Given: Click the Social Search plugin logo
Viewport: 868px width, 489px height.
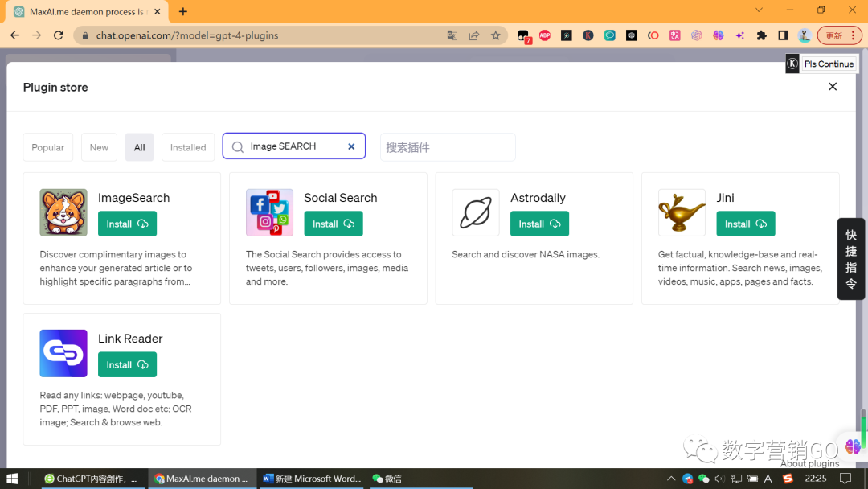Looking at the screenshot, I should (x=269, y=212).
